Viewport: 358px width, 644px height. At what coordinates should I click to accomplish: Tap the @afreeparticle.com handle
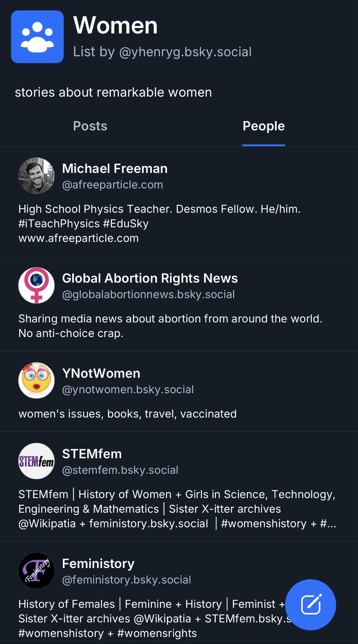click(112, 185)
